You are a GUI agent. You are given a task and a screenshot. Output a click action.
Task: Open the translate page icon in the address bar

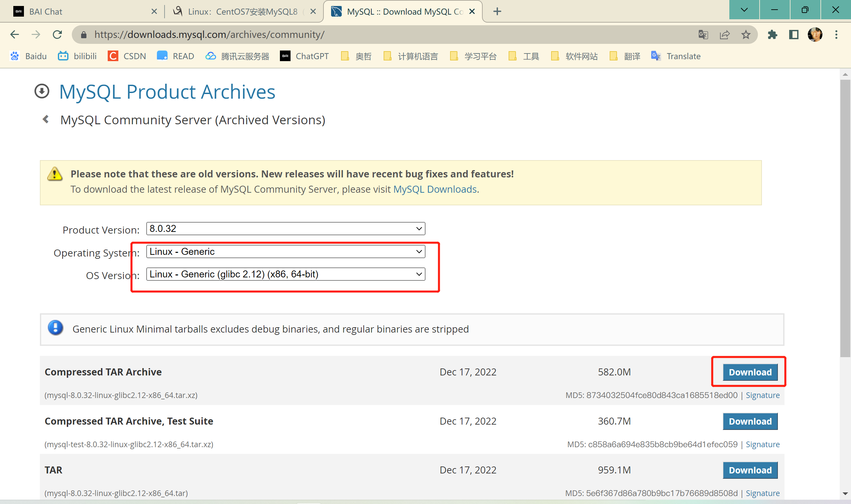click(x=703, y=34)
